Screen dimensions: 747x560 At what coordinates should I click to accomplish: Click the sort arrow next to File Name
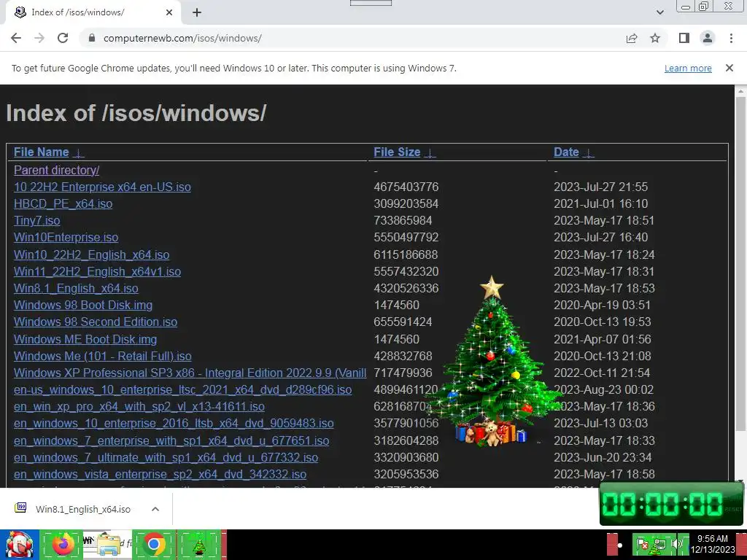tap(79, 152)
